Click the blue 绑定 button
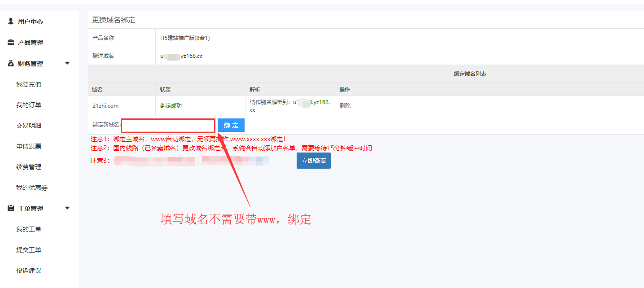 [231, 125]
